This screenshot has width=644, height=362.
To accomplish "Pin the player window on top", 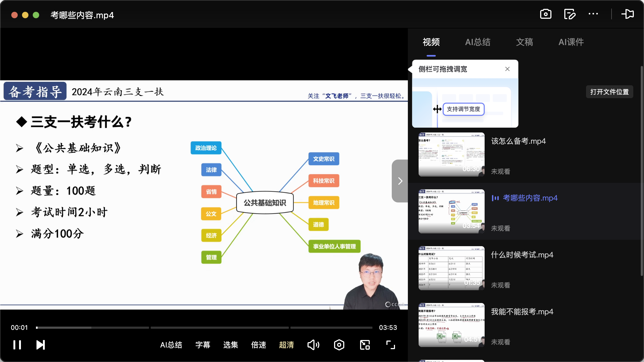I will tap(628, 14).
